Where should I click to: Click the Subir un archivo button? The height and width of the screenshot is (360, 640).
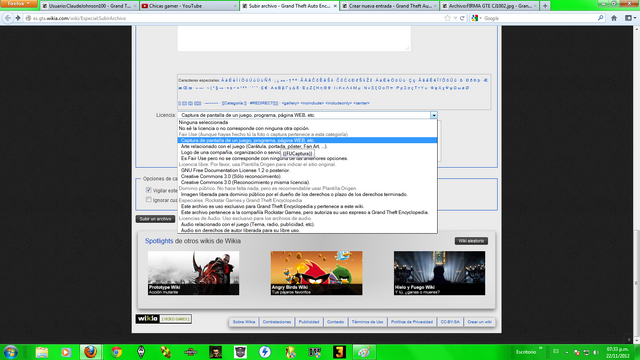[x=155, y=219]
